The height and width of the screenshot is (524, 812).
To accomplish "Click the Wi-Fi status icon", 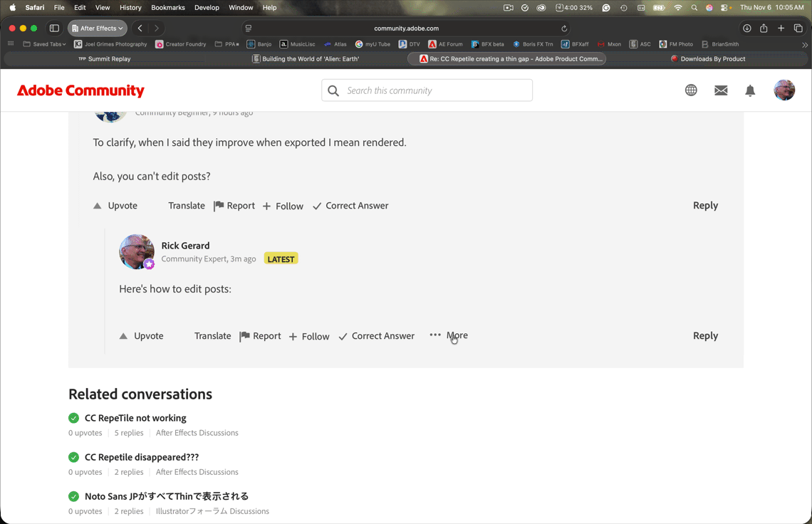I will tap(678, 7).
